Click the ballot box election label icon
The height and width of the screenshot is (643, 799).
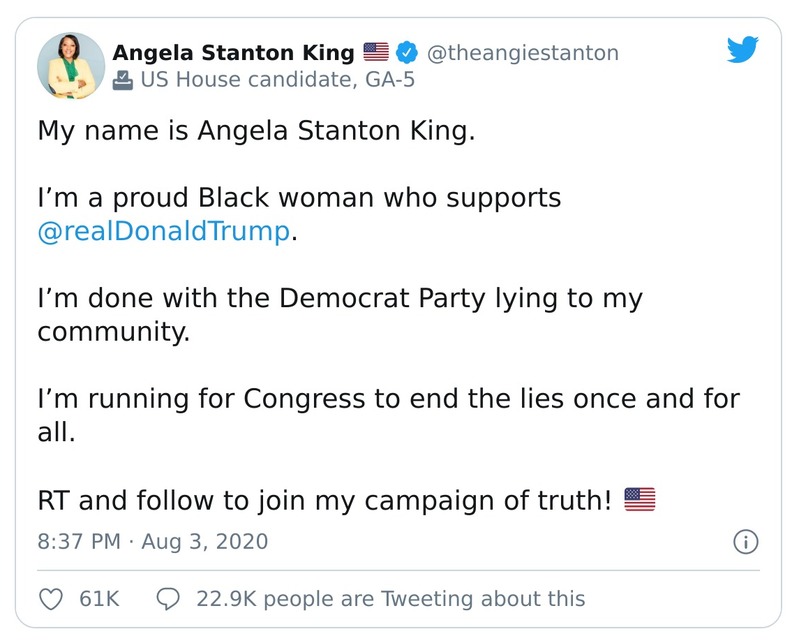point(123,82)
